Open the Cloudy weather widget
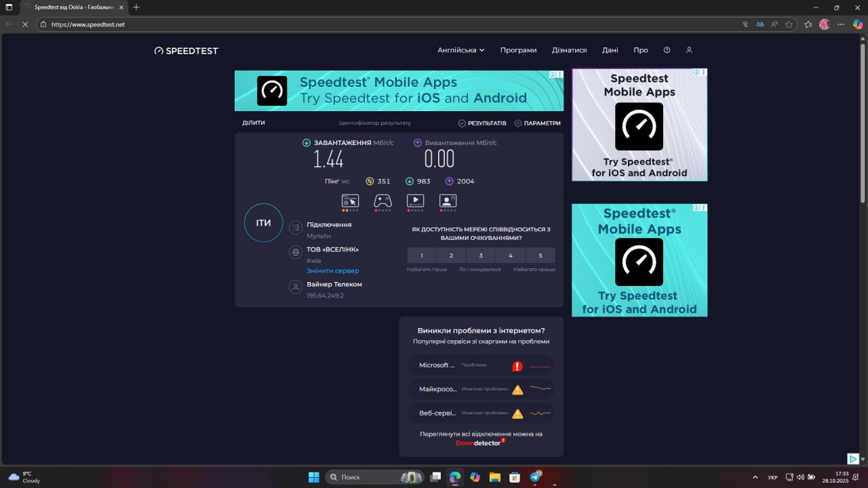 click(x=24, y=477)
